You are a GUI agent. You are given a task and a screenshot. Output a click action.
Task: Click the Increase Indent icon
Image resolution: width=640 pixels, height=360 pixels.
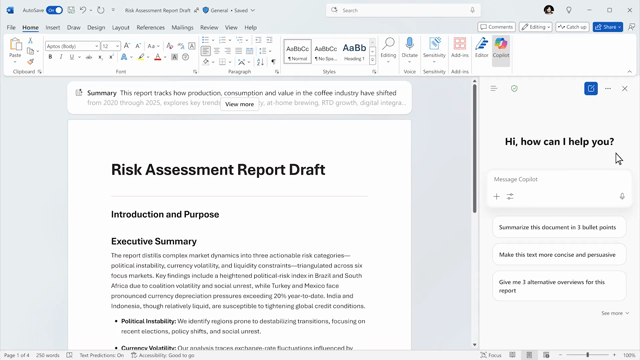[269, 40]
